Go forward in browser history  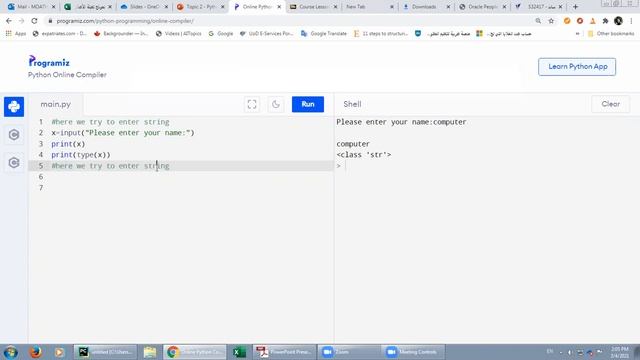(x=21, y=21)
